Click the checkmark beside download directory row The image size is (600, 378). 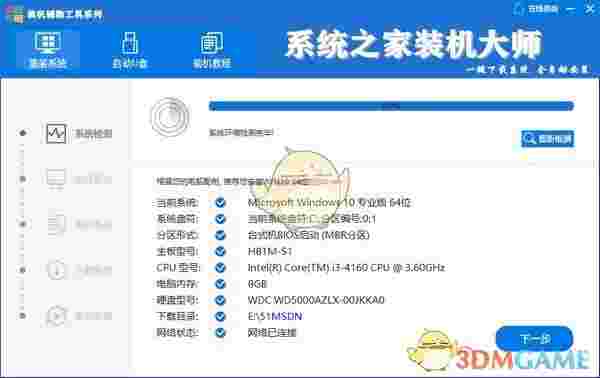coord(220,316)
